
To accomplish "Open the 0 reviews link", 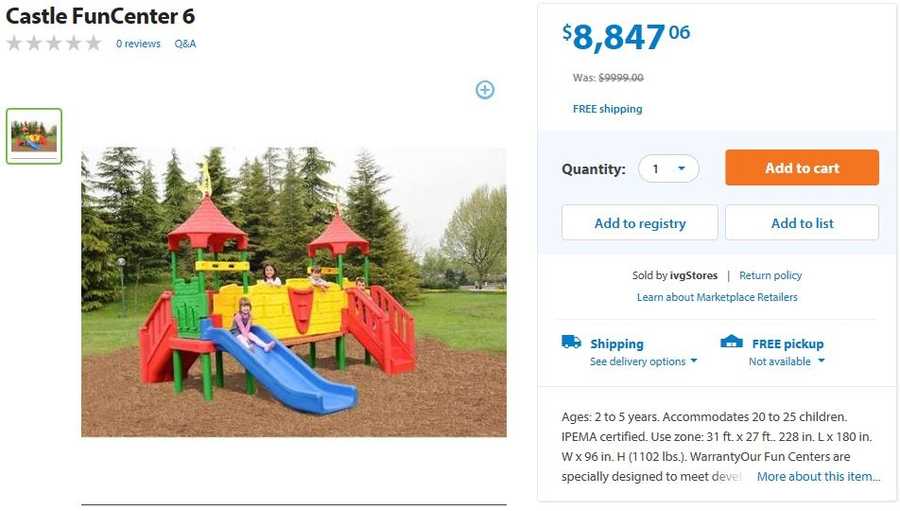I will [138, 44].
